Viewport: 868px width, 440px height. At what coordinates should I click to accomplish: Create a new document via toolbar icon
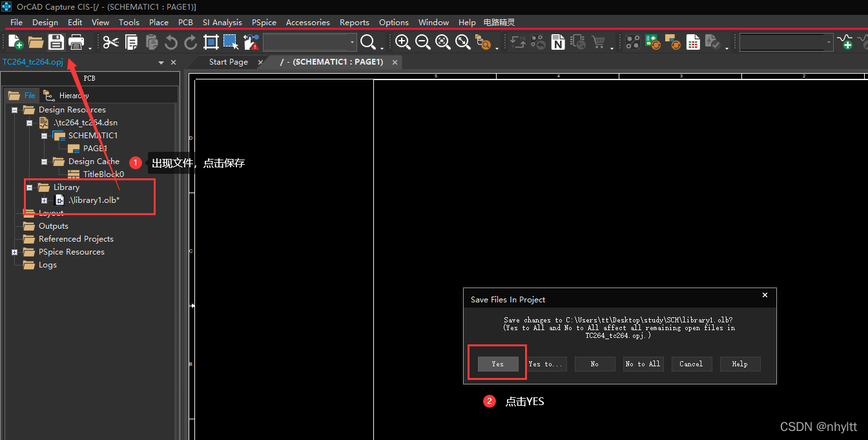[15, 43]
